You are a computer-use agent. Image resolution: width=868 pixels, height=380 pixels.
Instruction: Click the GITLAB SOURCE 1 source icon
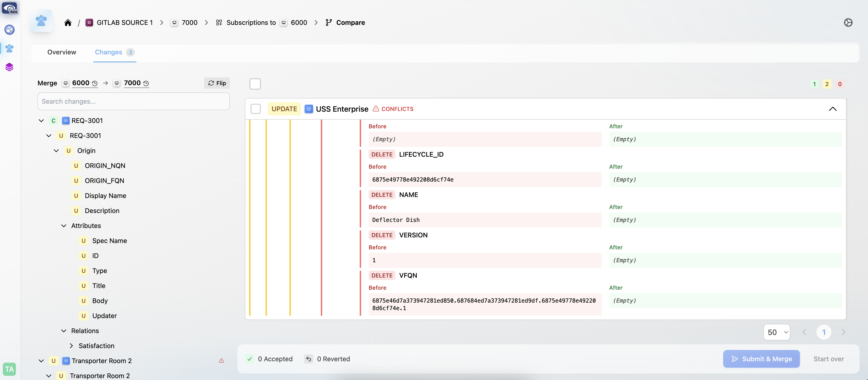pyautogui.click(x=89, y=23)
